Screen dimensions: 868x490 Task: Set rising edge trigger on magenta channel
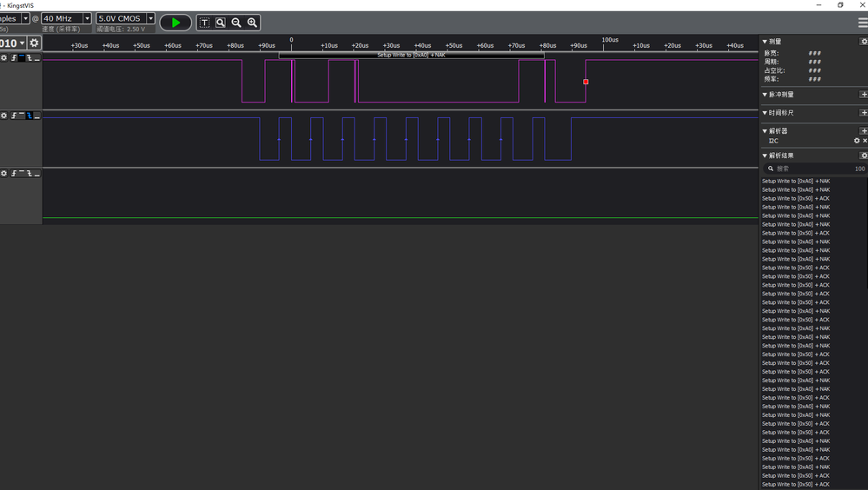tap(13, 57)
